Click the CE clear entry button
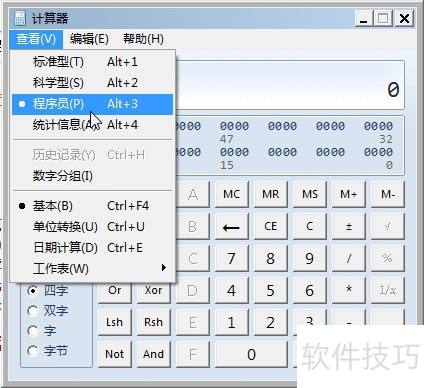 271,226
